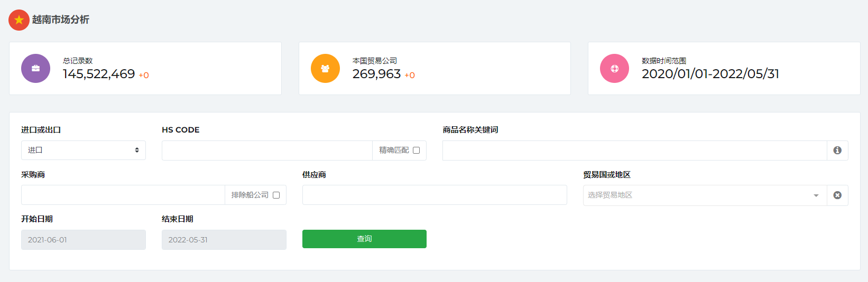Click the info icon beside product keyword field

[x=837, y=151]
